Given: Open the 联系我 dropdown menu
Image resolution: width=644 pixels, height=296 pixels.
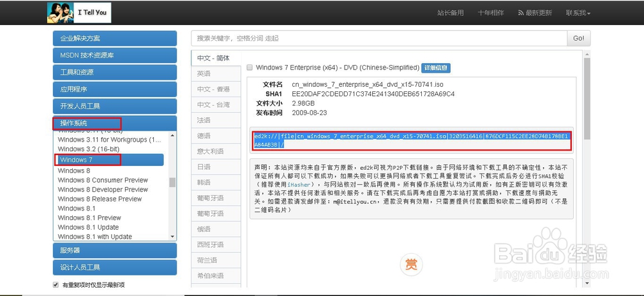Looking at the screenshot, I should pos(578,13).
